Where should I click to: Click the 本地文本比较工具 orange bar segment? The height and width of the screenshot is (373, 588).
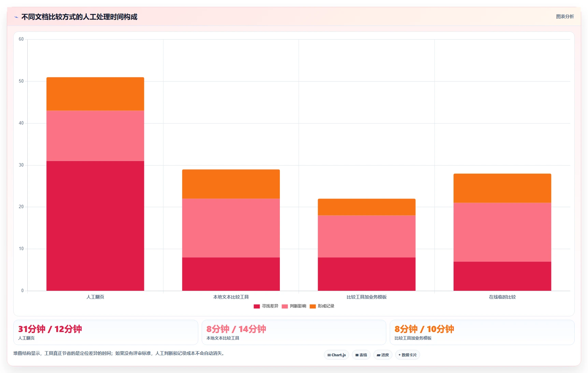point(231,184)
